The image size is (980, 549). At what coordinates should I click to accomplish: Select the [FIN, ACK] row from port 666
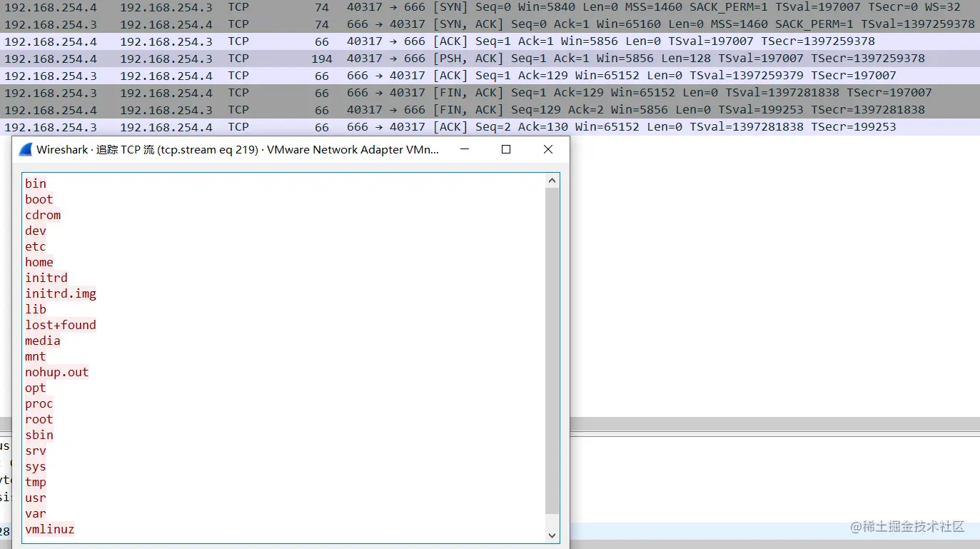tap(490, 93)
